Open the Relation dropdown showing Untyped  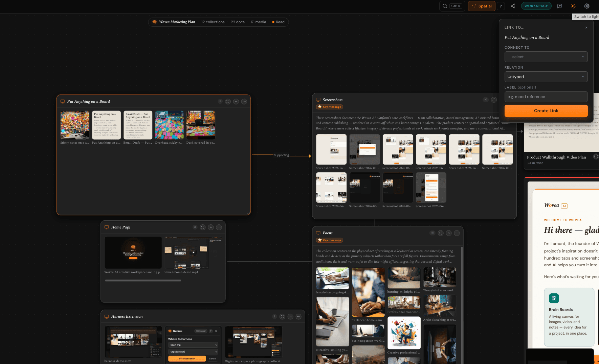pos(546,77)
